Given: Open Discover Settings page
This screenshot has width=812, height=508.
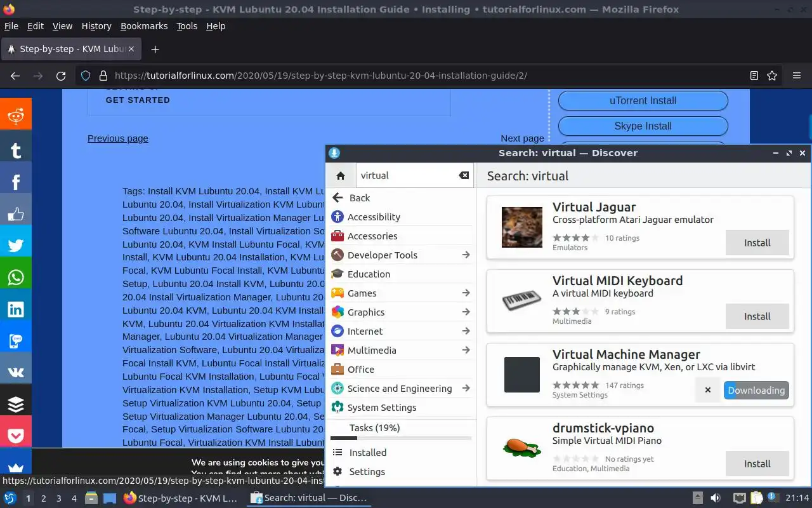Looking at the screenshot, I should [x=401, y=472].
